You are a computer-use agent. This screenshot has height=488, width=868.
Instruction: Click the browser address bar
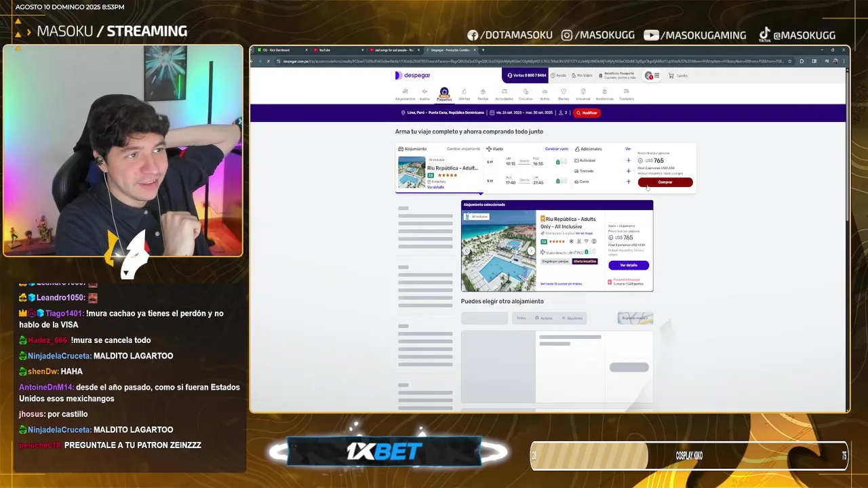(x=533, y=61)
